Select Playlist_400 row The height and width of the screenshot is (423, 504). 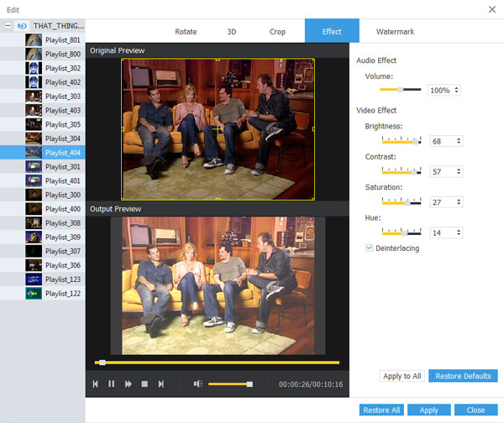[43, 209]
